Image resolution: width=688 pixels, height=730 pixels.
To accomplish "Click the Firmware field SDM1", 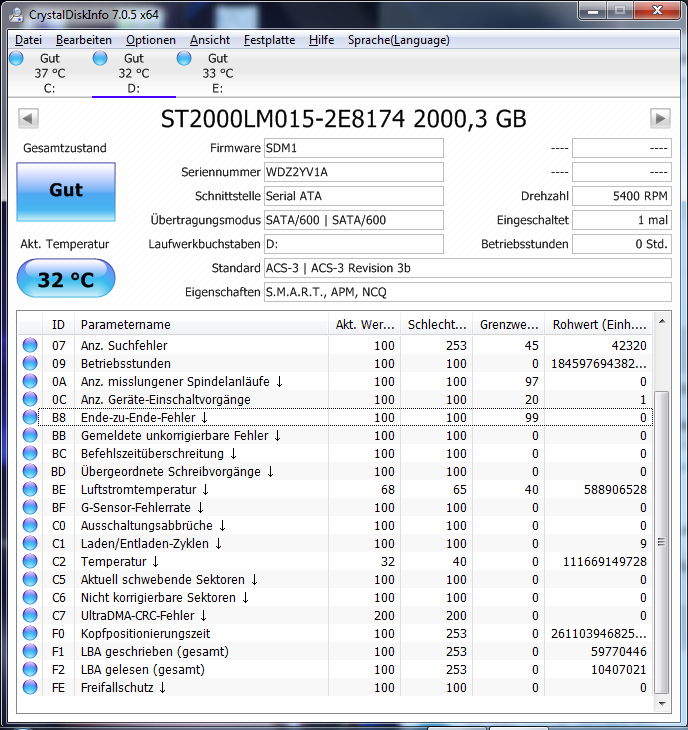I will [x=354, y=148].
